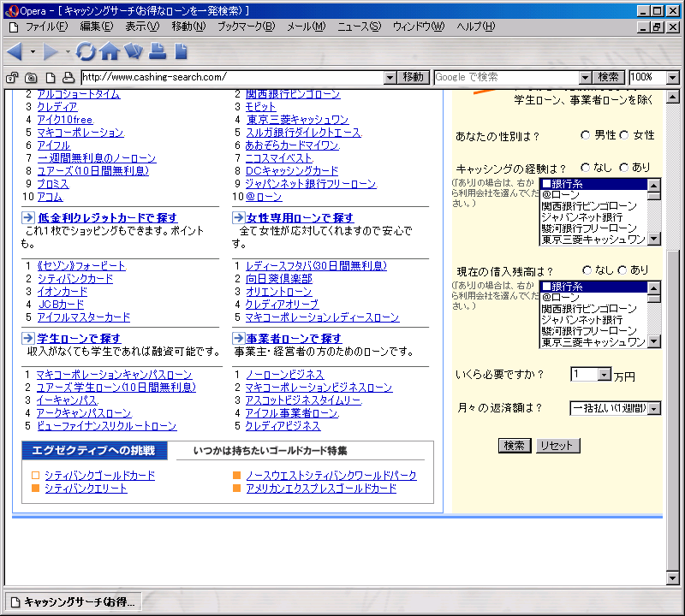The height and width of the screenshot is (616, 685).
Task: Open the アメリカンエクスプレスゴールドカード link
Action: 322,489
